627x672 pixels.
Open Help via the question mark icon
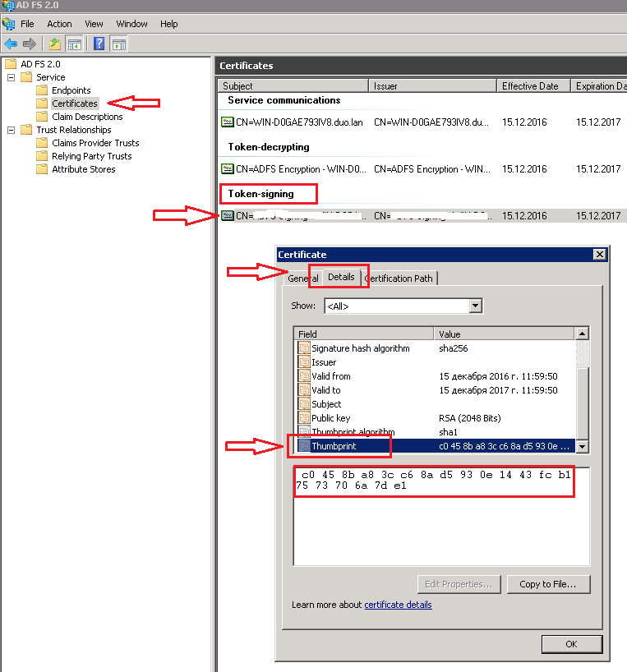(99, 44)
